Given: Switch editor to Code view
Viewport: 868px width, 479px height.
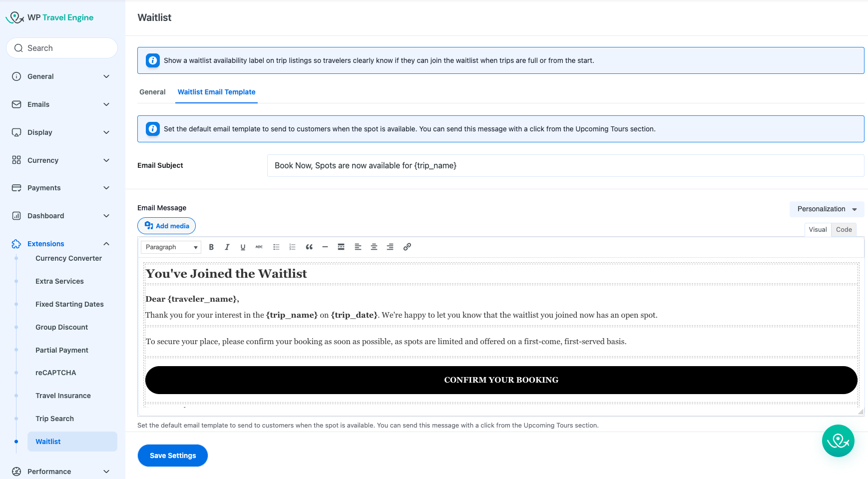Looking at the screenshot, I should point(844,229).
